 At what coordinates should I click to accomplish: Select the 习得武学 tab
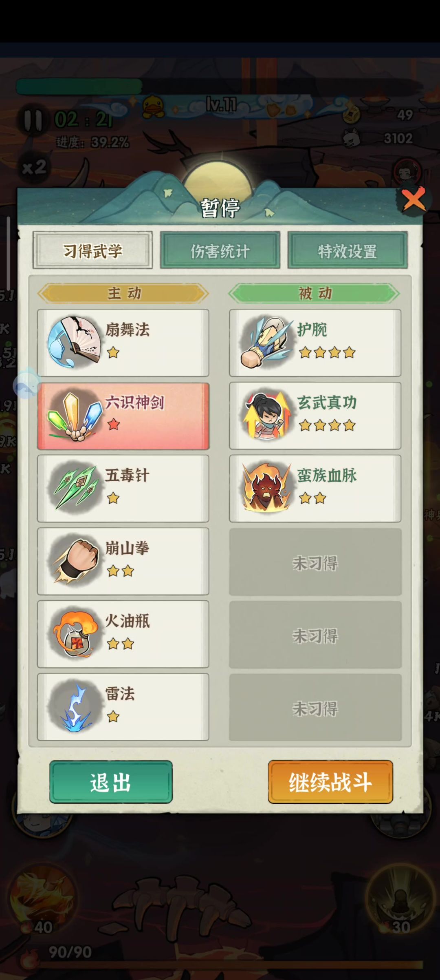[92, 250]
